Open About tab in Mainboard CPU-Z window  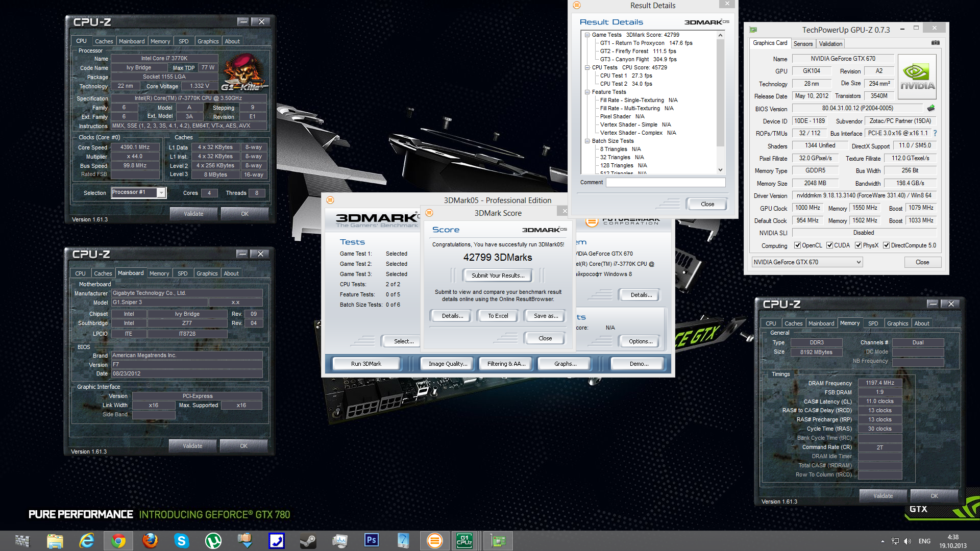pyautogui.click(x=231, y=273)
